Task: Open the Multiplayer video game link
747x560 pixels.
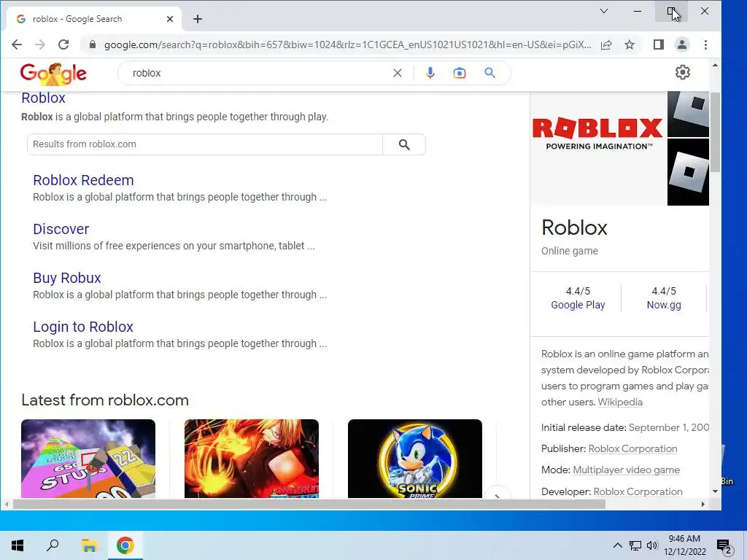Action: click(626, 470)
